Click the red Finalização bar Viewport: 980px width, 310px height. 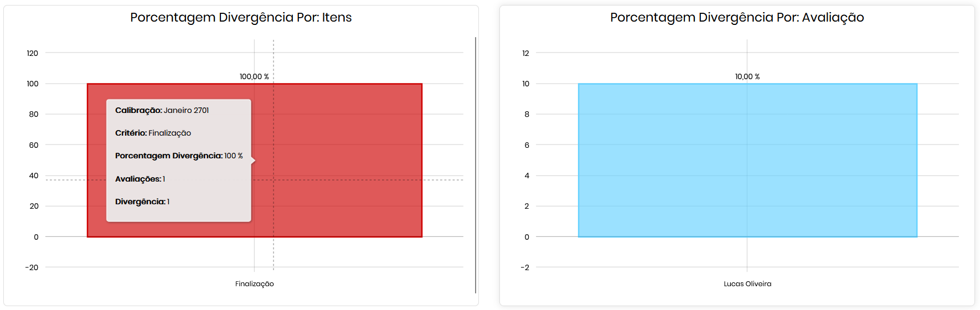[338, 161]
